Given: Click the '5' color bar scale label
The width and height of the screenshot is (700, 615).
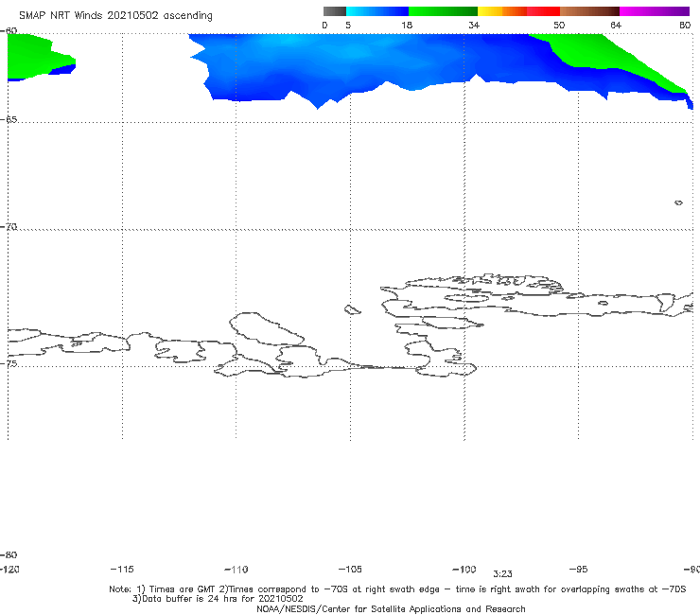Looking at the screenshot, I should click(x=348, y=25).
